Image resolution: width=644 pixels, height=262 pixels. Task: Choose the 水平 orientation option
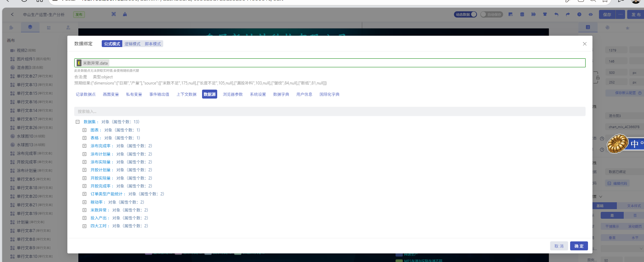635,238
